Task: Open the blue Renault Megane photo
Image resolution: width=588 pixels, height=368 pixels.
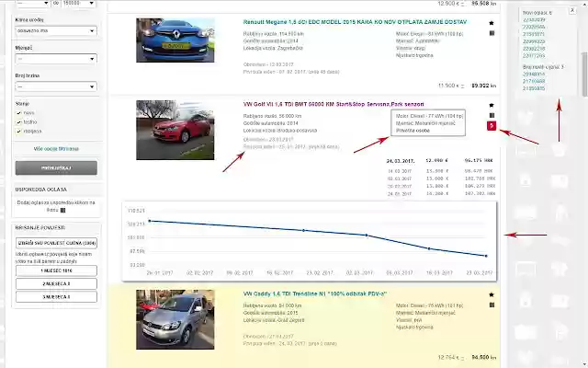Action: (x=175, y=40)
